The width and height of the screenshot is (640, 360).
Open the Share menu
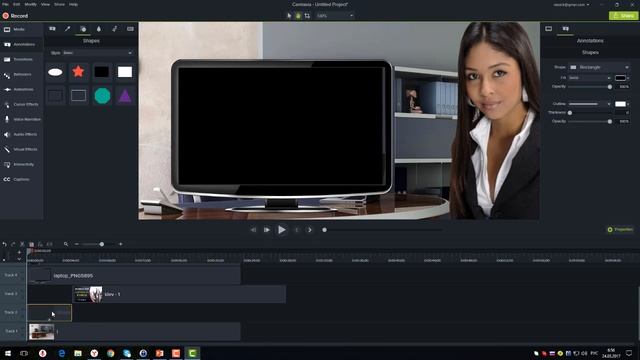(60, 4)
